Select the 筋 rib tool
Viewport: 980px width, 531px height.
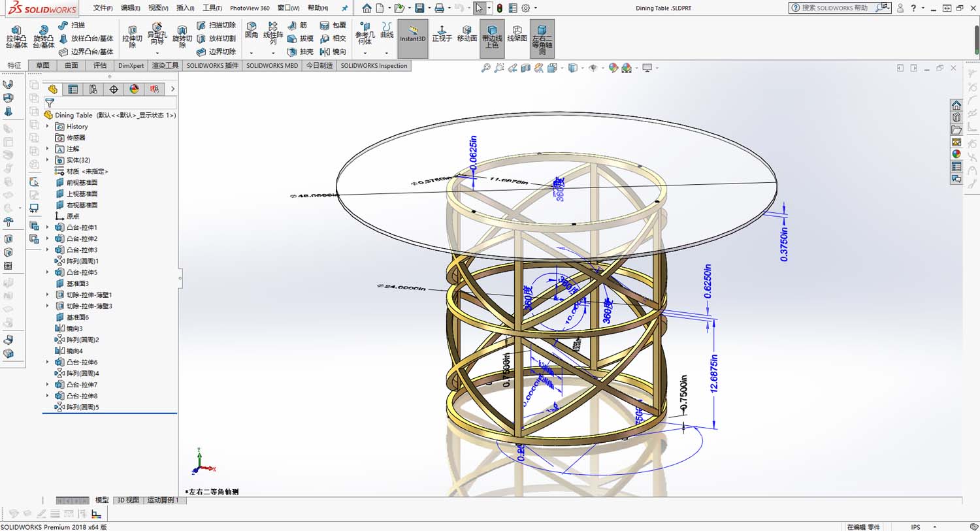[x=297, y=25]
